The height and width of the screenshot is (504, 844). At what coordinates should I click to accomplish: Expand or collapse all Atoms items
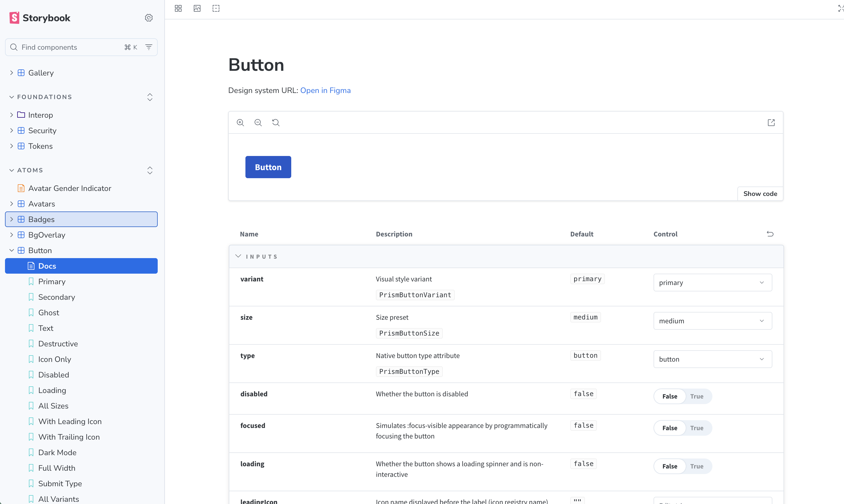pos(150,170)
